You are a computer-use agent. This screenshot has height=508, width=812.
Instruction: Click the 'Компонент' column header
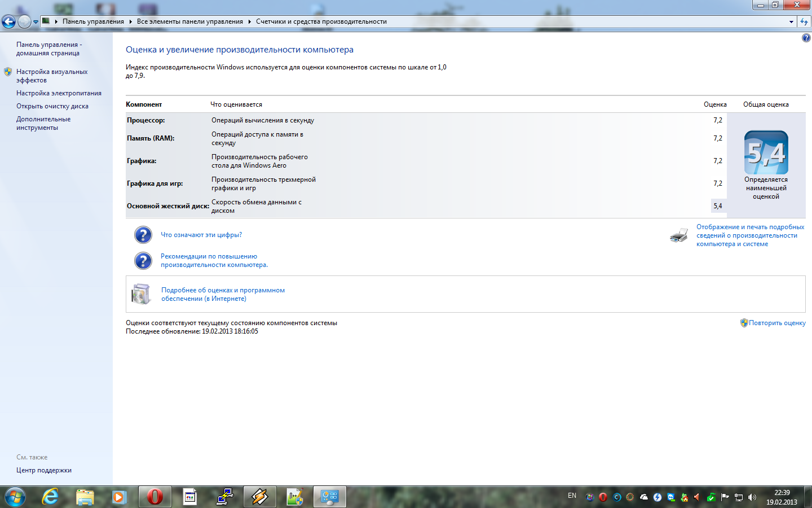pyautogui.click(x=144, y=104)
